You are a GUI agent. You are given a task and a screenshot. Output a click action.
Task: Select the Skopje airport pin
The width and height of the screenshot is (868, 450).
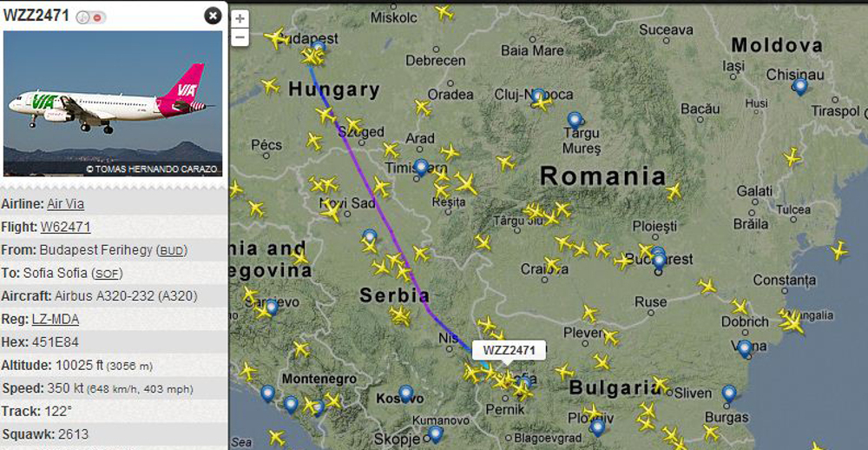click(x=436, y=434)
